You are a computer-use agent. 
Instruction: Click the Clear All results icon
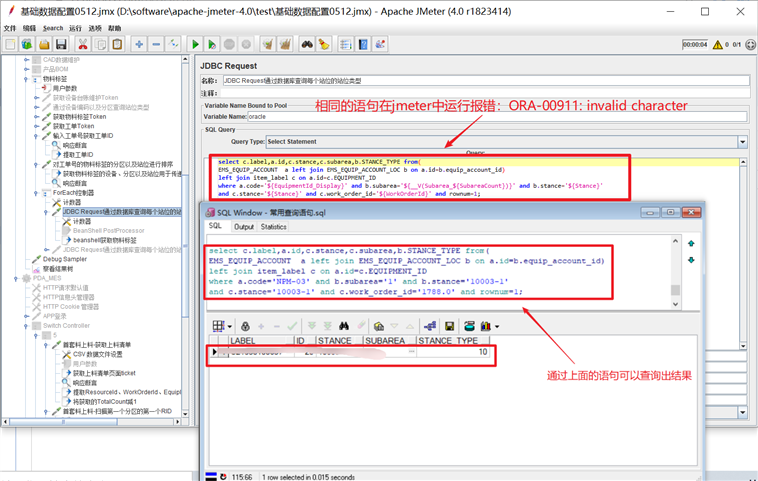click(285, 44)
